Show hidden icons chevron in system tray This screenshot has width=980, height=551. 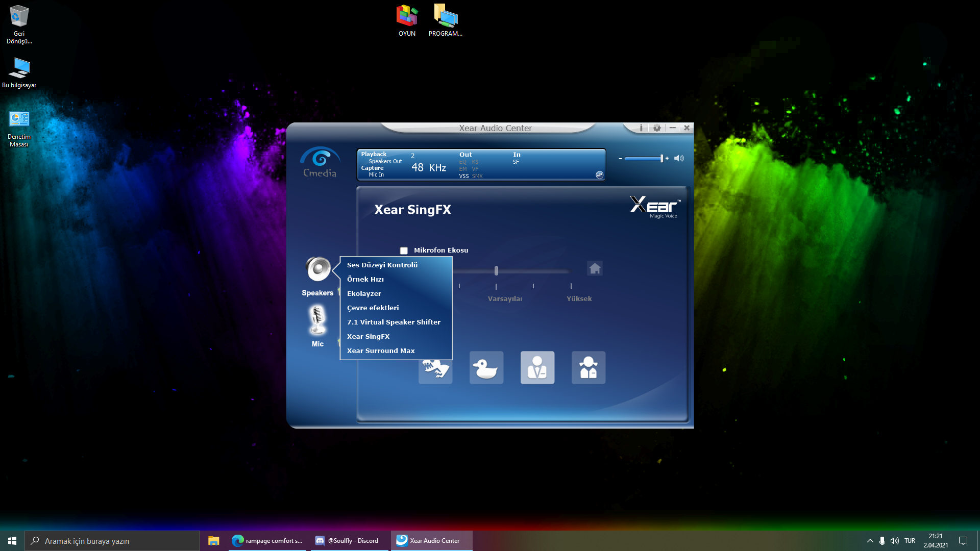point(870,541)
